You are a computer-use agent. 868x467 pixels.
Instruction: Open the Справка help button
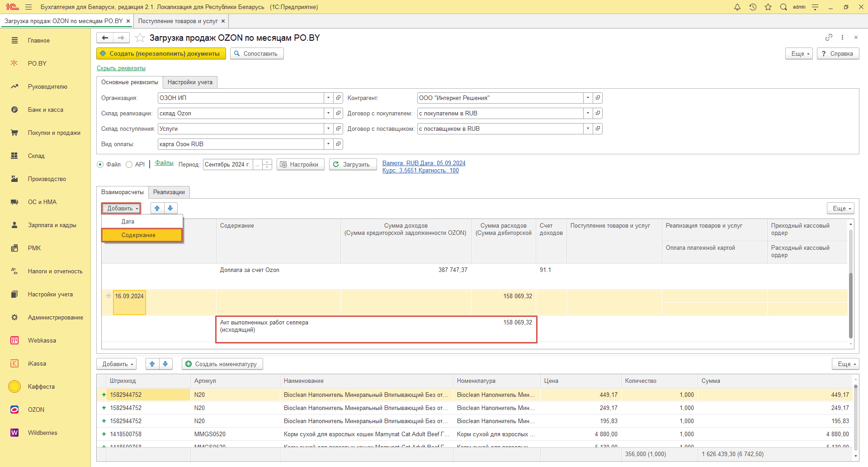[x=838, y=53]
